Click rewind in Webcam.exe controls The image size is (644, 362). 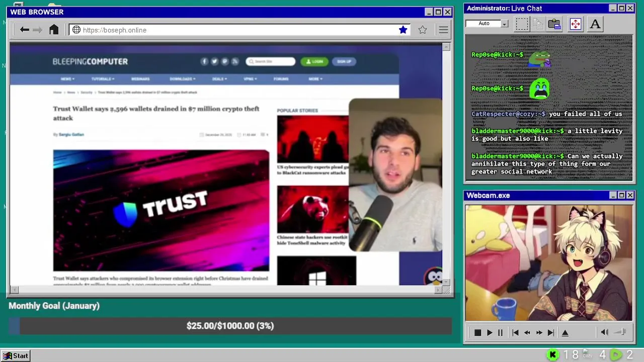527,332
